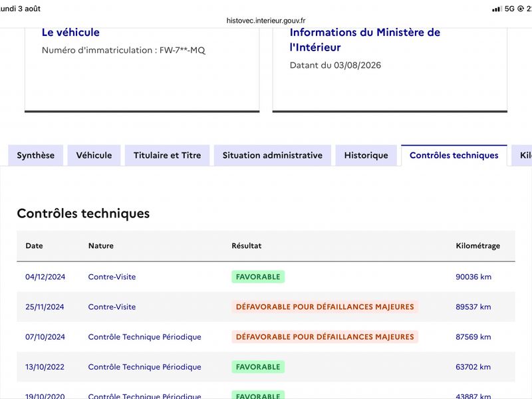Switch to the Véhicule tab
This screenshot has width=532, height=399.
(94, 156)
